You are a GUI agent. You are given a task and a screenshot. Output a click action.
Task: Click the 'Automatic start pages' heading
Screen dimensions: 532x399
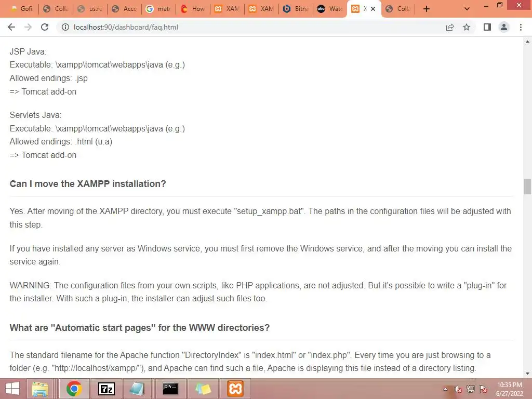click(139, 328)
